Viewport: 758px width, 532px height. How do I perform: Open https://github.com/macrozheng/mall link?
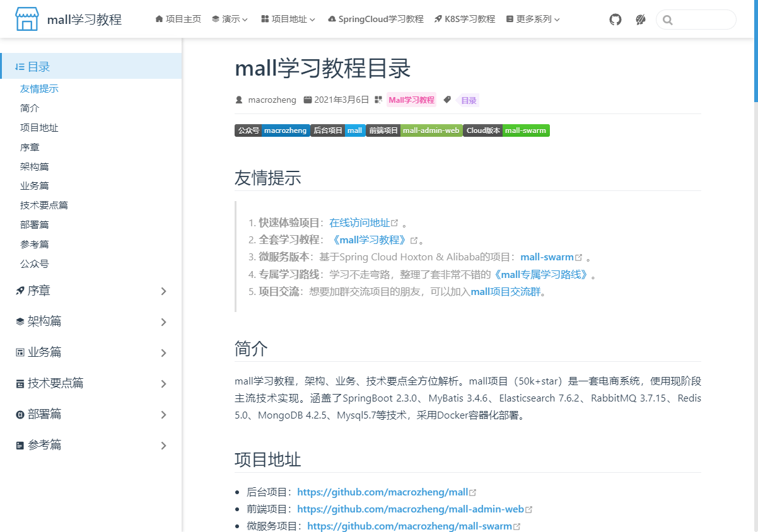383,492
